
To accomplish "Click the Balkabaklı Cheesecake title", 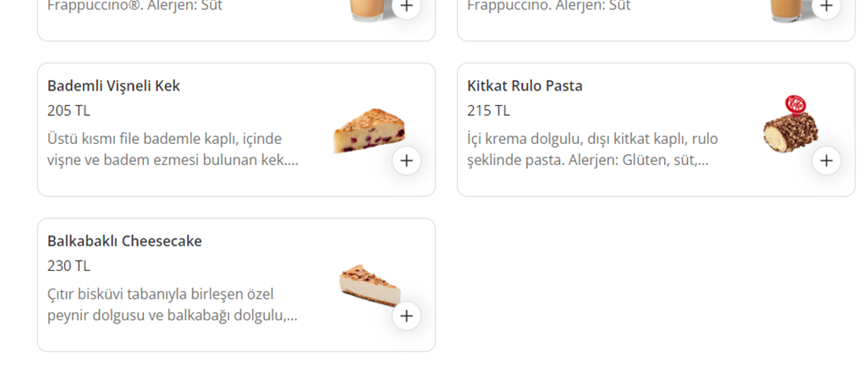I will 124,241.
